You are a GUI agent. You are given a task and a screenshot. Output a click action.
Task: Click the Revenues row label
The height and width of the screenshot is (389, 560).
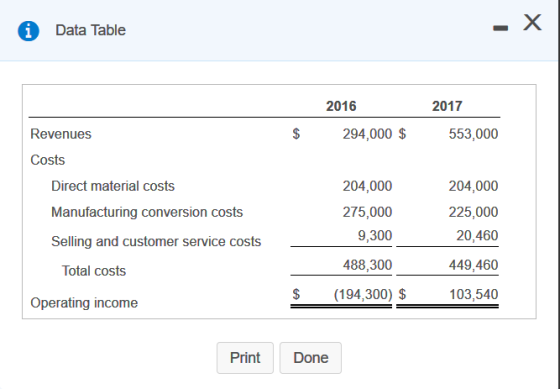pyautogui.click(x=61, y=134)
